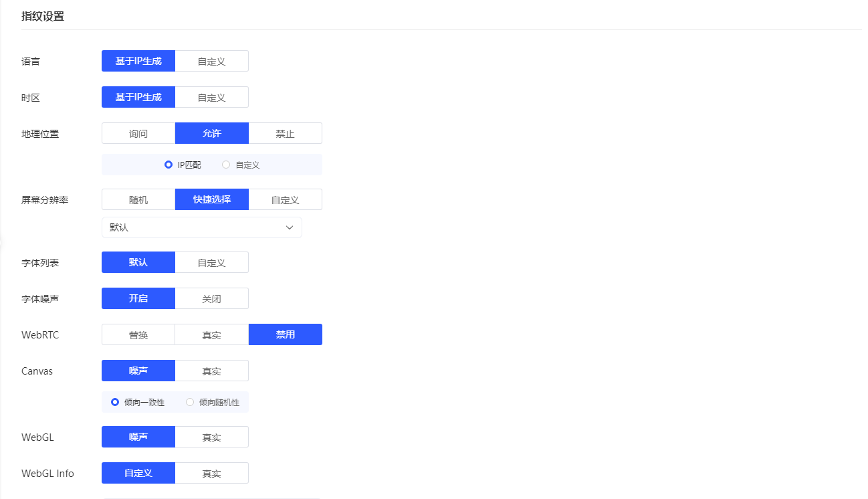Open the 默认 resolution dropdown
The image size is (868, 499).
click(x=201, y=227)
